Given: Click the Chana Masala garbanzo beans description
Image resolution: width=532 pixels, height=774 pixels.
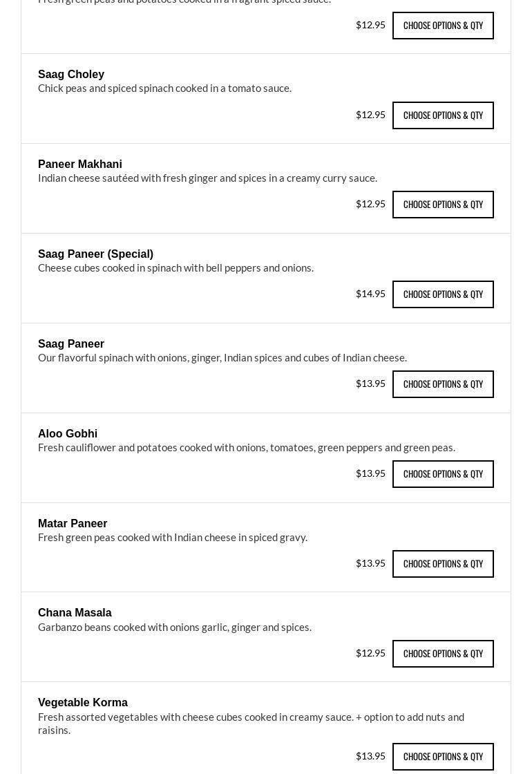Looking at the screenshot, I should coord(175,627).
